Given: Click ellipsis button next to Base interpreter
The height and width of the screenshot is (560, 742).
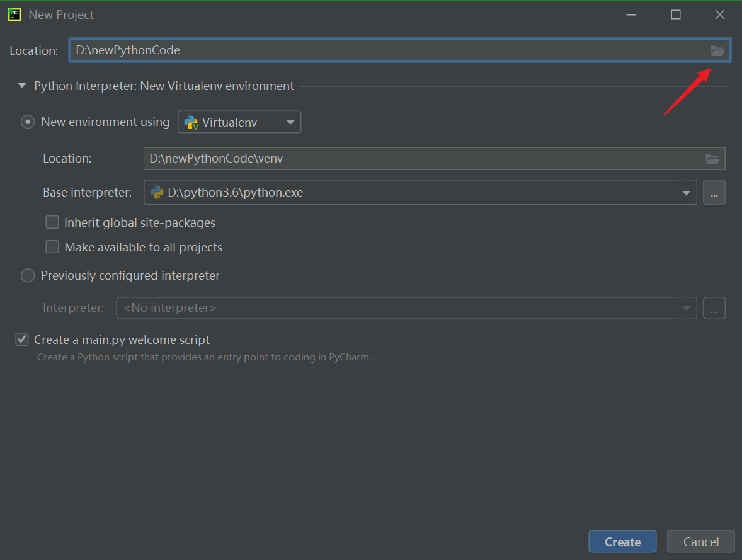Looking at the screenshot, I should click(x=714, y=193).
